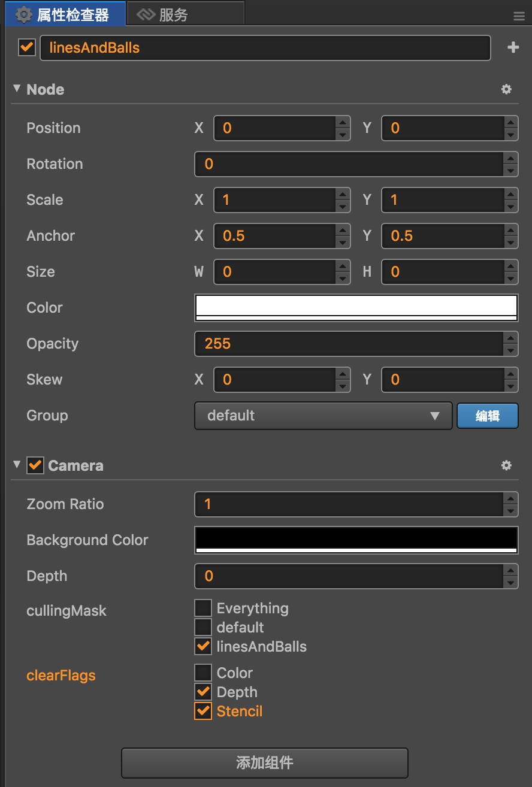
Task: Toggle the linesAndBalls node active checkbox
Action: point(27,47)
